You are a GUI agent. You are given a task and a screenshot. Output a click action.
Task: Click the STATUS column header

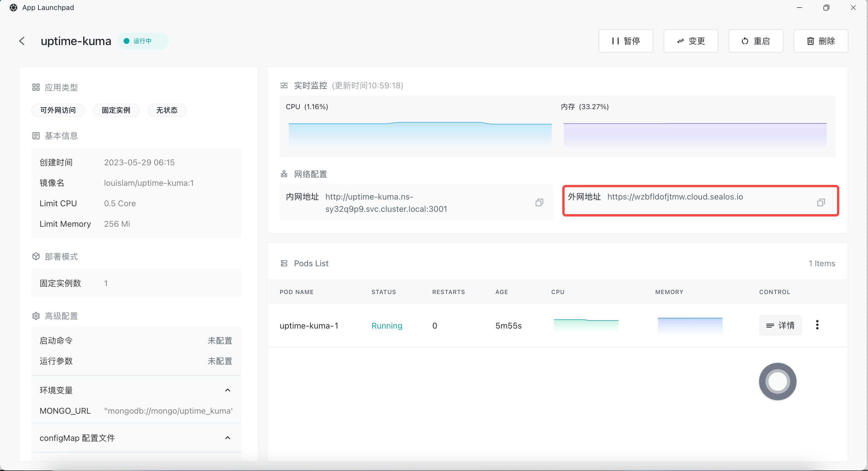pyautogui.click(x=384, y=292)
